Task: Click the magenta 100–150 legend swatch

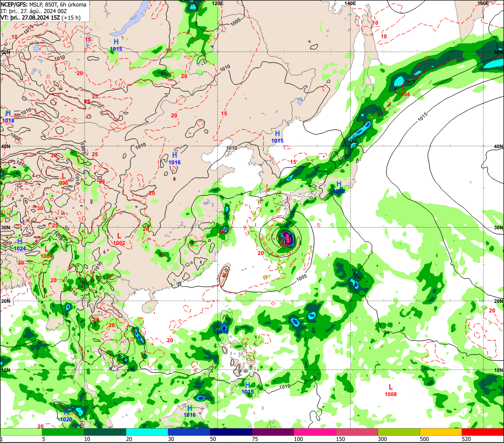Action: 314,432
